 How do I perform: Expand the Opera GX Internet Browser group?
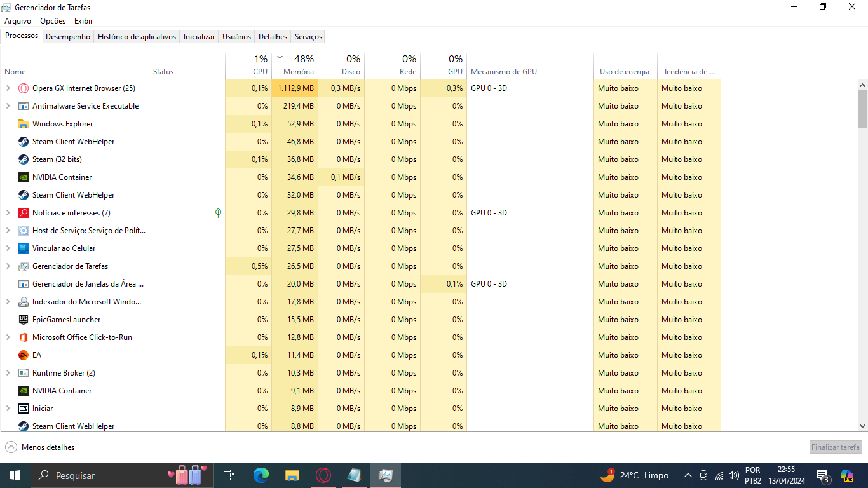click(8, 88)
